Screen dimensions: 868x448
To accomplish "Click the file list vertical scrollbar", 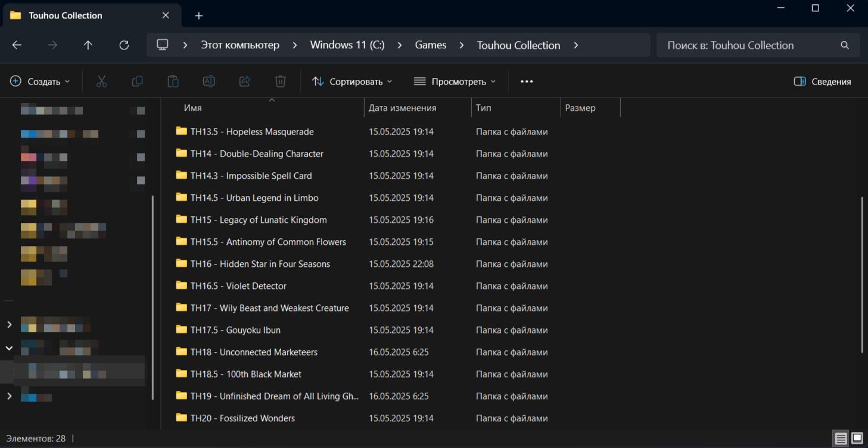I will (x=861, y=274).
